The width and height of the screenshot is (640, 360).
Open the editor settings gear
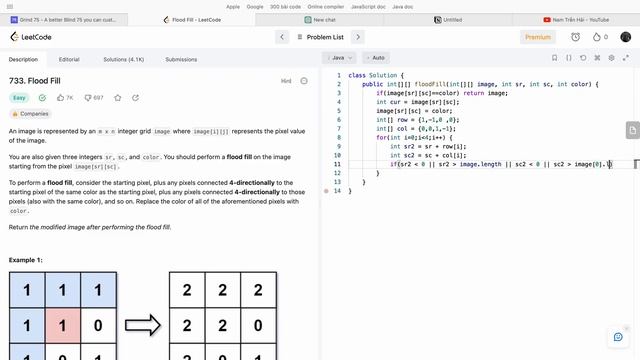pos(611,58)
